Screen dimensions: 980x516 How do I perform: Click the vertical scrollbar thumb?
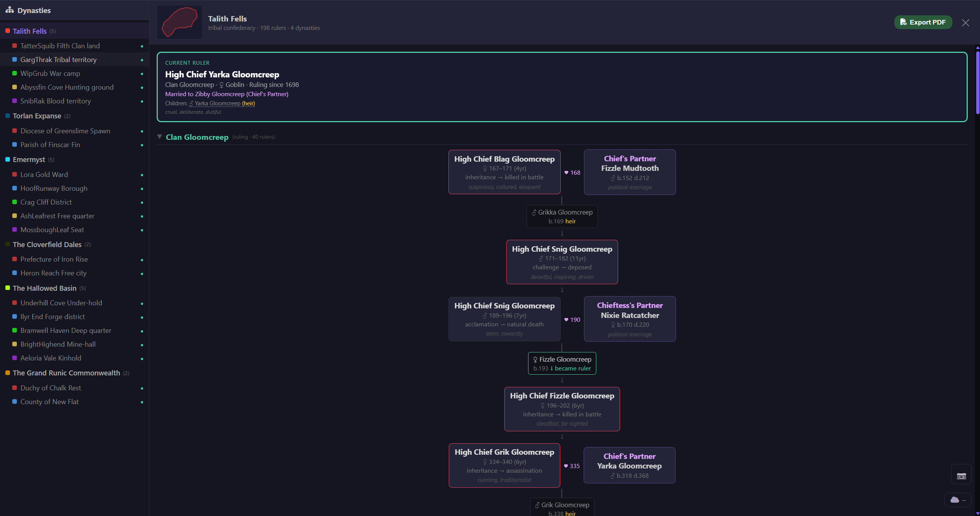tap(977, 82)
